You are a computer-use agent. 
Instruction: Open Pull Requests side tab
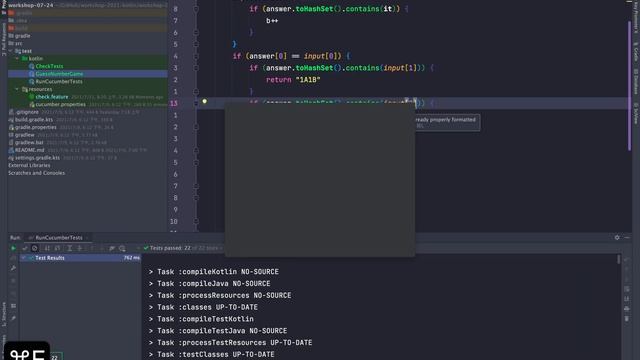tap(4, 39)
